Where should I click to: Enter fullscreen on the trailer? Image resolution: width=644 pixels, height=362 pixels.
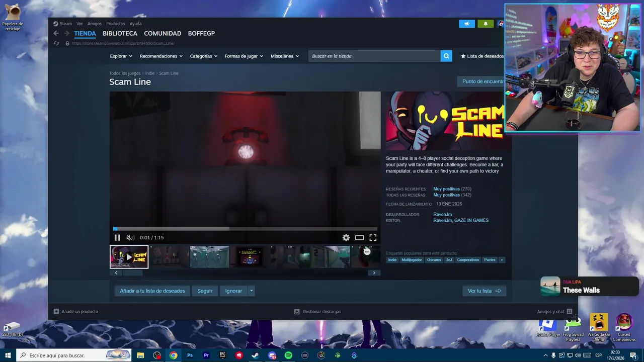pyautogui.click(x=373, y=238)
